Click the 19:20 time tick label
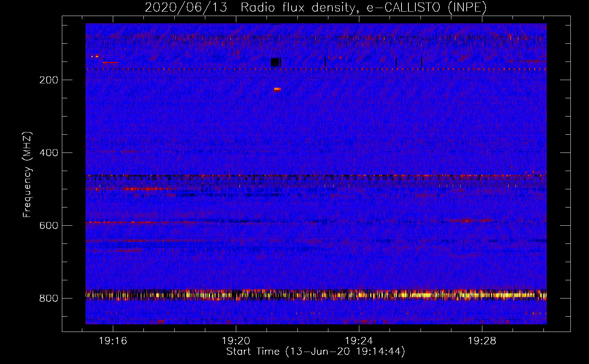Image resolution: width=589 pixels, height=364 pixels. click(x=236, y=341)
